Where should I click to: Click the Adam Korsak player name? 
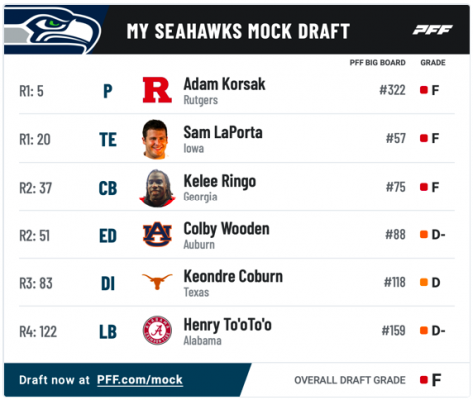click(x=224, y=84)
